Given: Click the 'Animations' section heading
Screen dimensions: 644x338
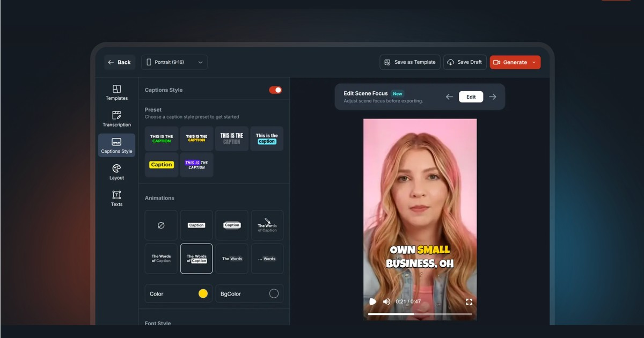Looking at the screenshot, I should click(159, 198).
